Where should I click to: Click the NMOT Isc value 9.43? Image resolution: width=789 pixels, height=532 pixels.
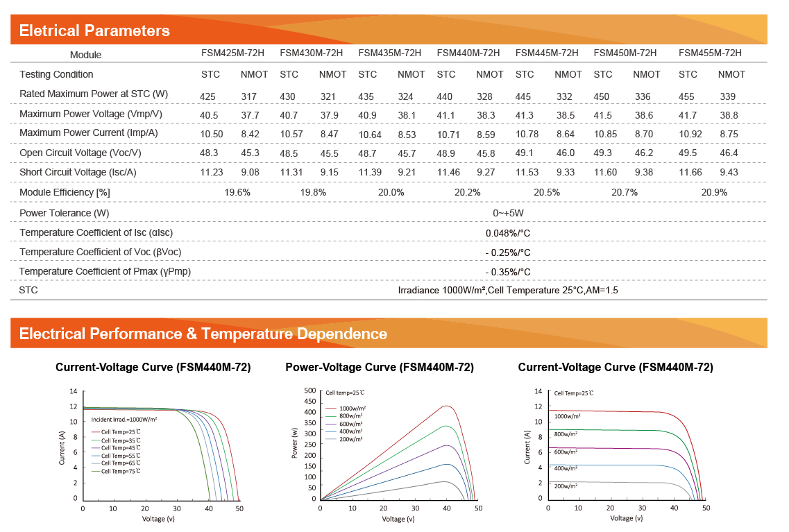tap(729, 172)
